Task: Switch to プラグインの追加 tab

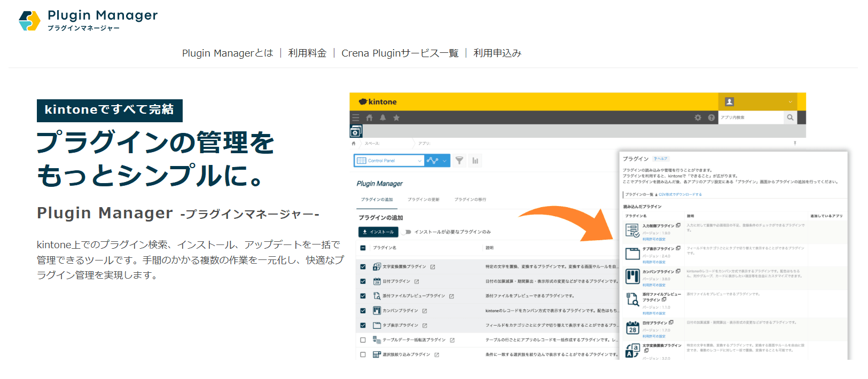Action: tap(377, 200)
